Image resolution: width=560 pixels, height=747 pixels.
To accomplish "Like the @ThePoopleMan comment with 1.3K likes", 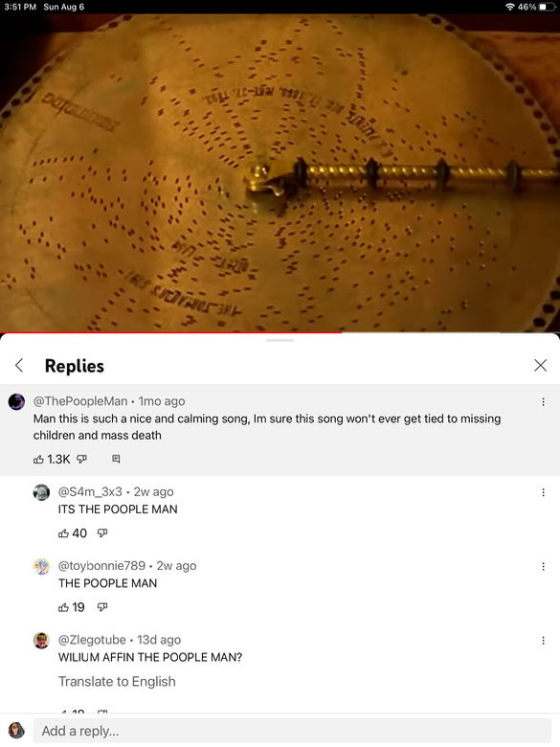I will click(x=38, y=460).
